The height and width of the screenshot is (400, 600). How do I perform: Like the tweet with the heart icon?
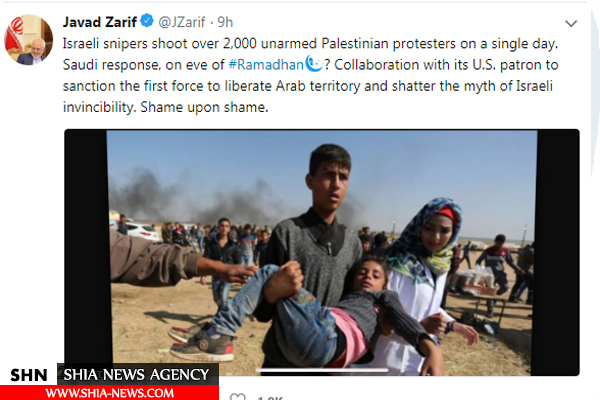[237, 397]
